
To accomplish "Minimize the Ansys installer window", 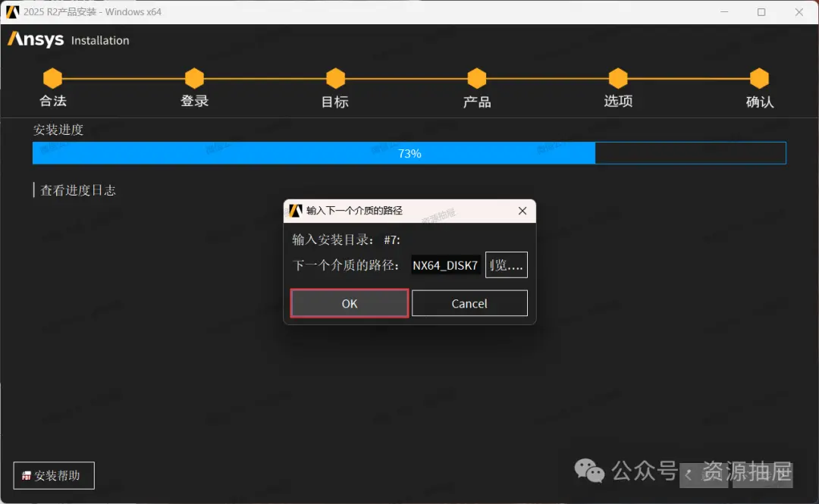I will (724, 12).
